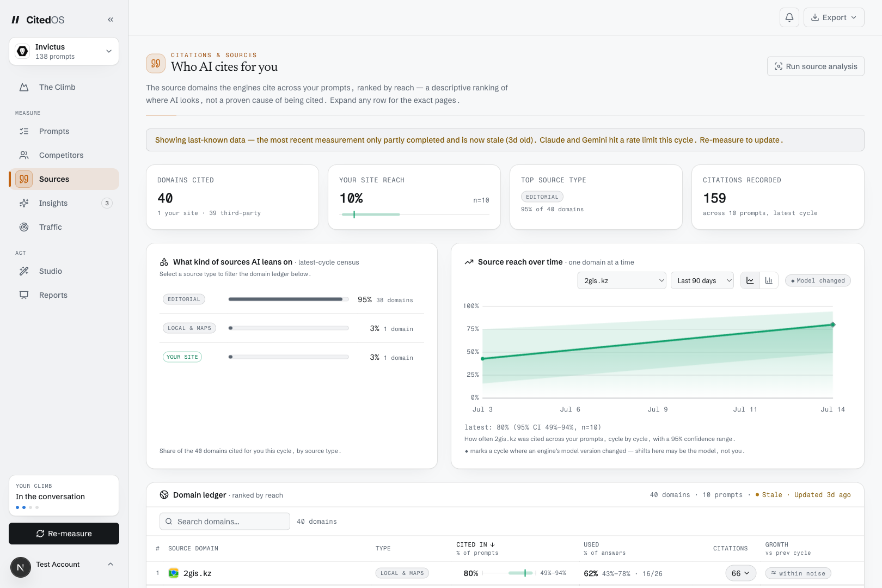The height and width of the screenshot is (588, 882).
Task: Filter ledger by Editorial source type
Action: tap(184, 299)
